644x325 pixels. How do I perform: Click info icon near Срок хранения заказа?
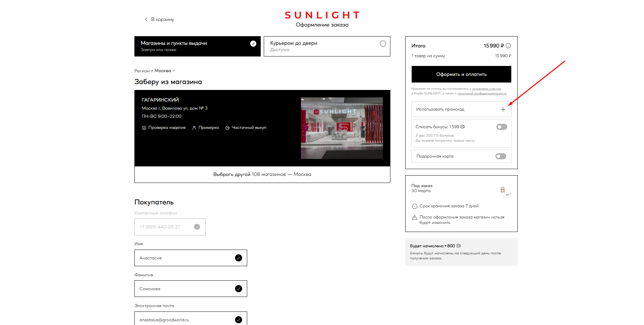pyautogui.click(x=414, y=206)
